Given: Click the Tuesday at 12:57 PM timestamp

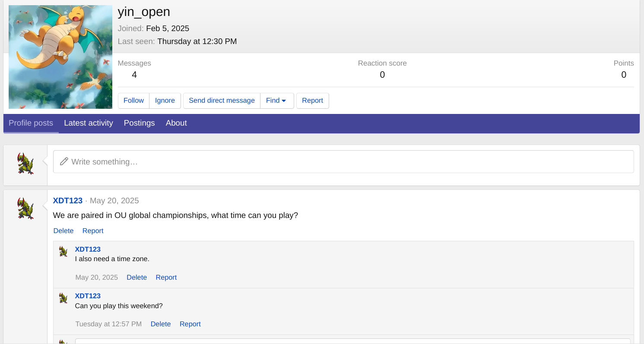Looking at the screenshot, I should (108, 324).
